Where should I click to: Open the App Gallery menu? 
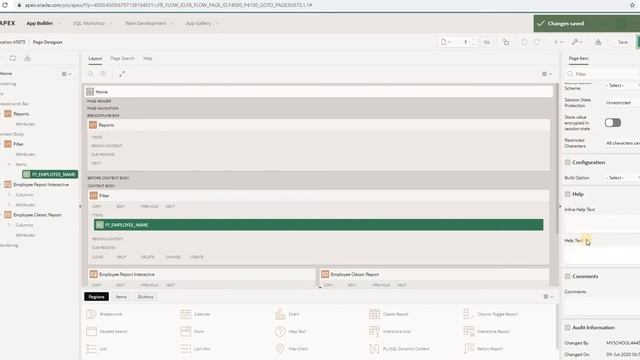click(202, 23)
